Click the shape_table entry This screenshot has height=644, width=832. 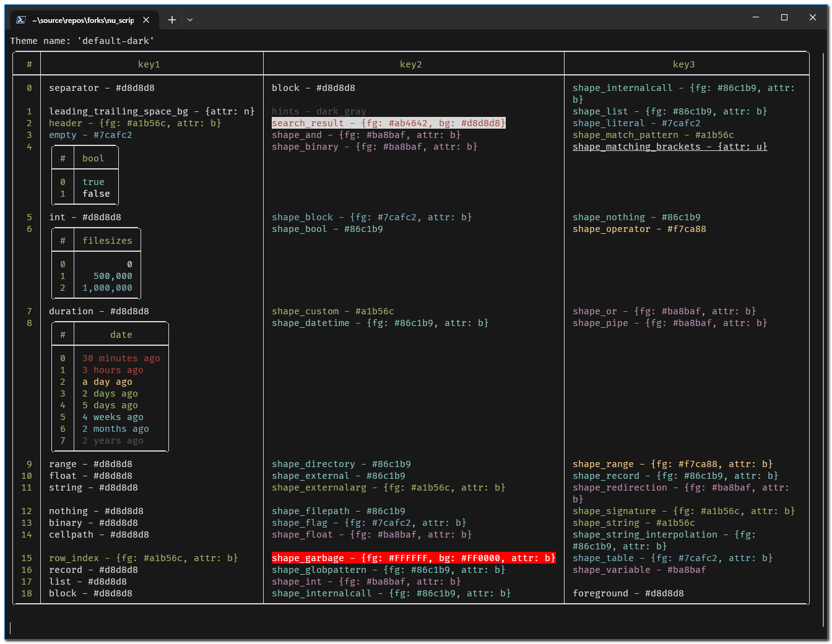click(x=673, y=558)
